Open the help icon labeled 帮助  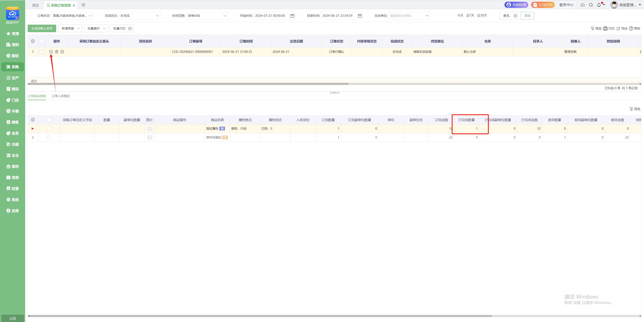(x=635, y=29)
